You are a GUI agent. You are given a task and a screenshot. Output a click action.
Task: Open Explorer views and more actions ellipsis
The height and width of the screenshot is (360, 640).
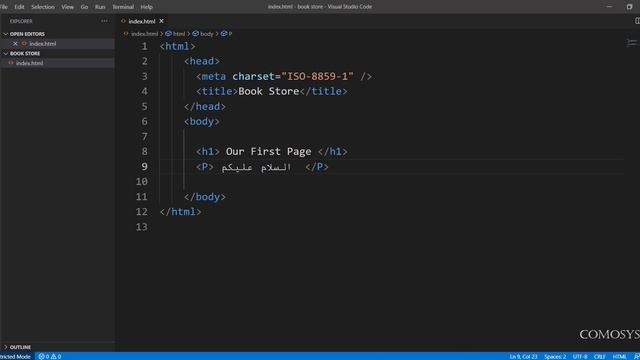(104, 21)
